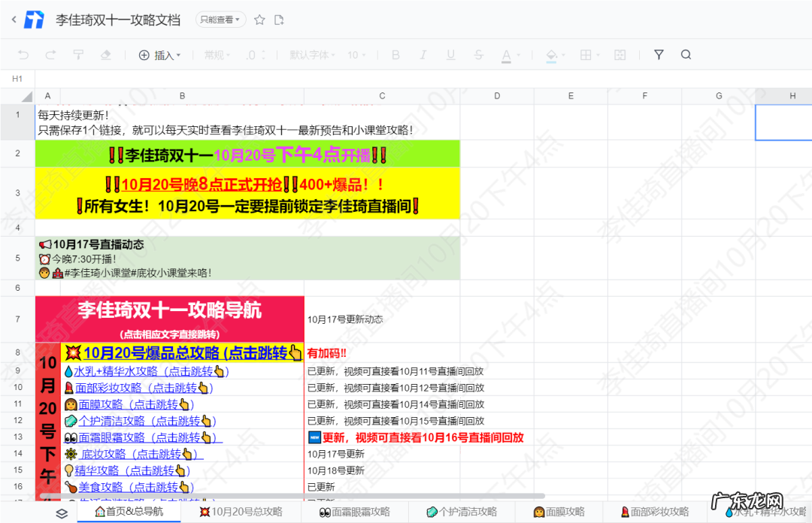812x523 pixels.
Task: Open the 默认字体 font dropdown
Action: click(311, 54)
